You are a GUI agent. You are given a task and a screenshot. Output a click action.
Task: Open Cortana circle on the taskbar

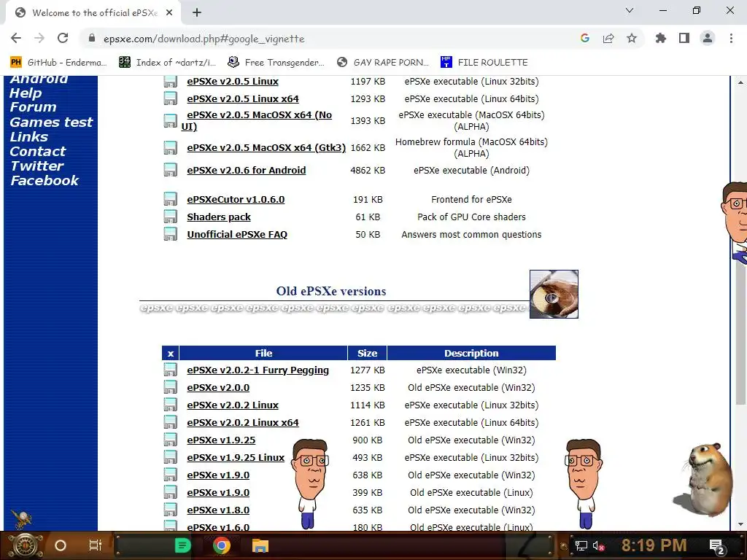pos(61,545)
